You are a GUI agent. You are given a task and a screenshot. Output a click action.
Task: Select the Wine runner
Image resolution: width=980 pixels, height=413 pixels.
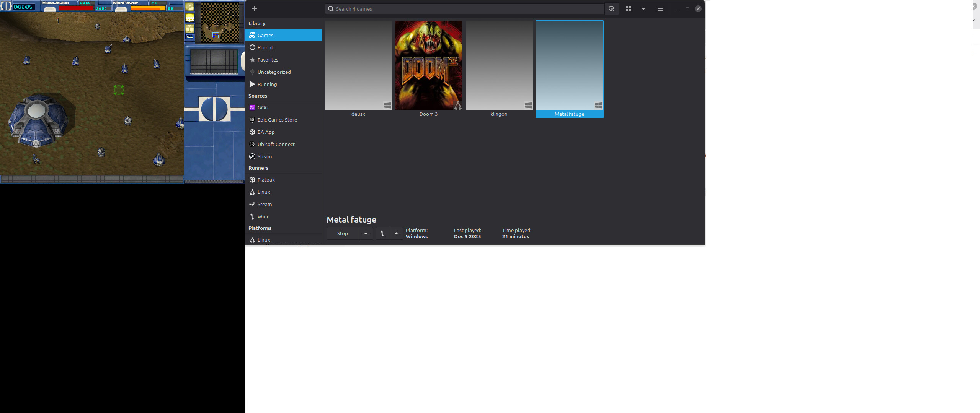click(263, 216)
